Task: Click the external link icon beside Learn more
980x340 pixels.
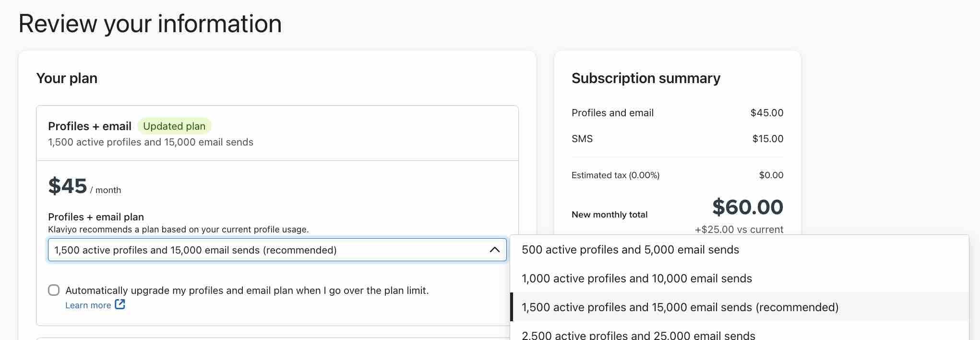Action: click(120, 304)
